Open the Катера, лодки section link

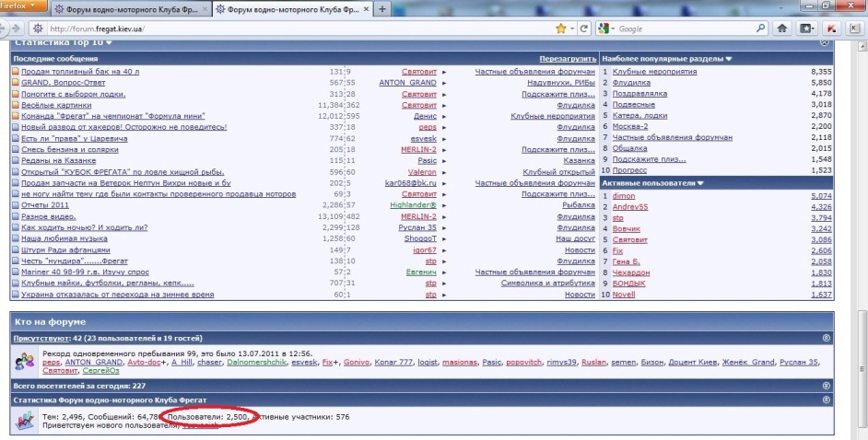(x=639, y=116)
